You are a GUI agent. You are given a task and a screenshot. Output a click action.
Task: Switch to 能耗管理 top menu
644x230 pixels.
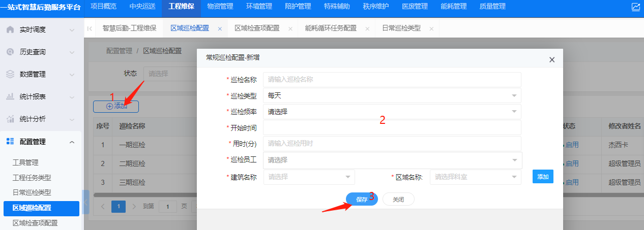(454, 7)
